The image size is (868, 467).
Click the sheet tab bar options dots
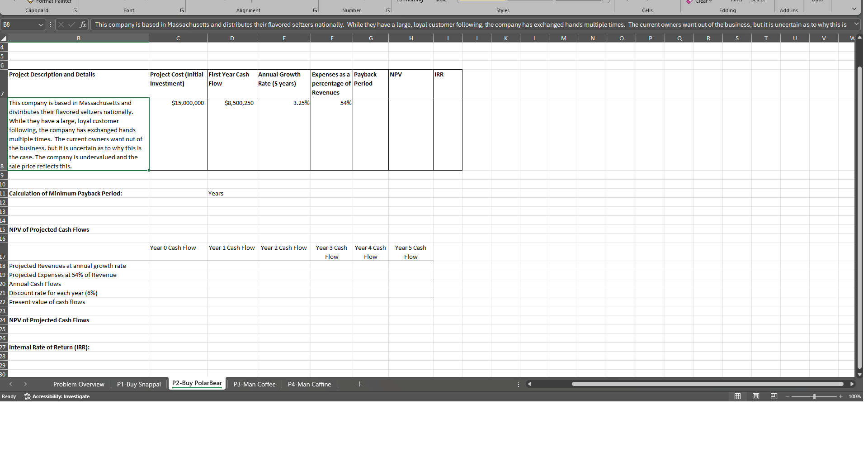(x=519, y=384)
